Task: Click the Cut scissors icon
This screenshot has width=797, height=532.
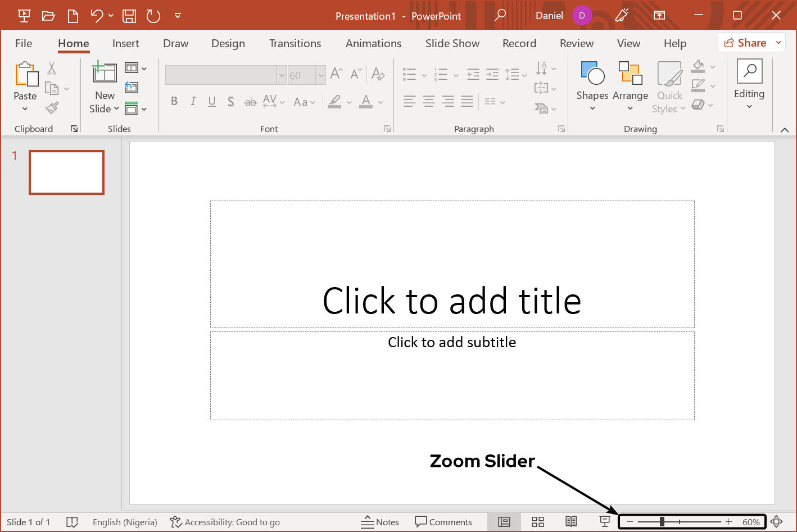Action: click(x=52, y=69)
